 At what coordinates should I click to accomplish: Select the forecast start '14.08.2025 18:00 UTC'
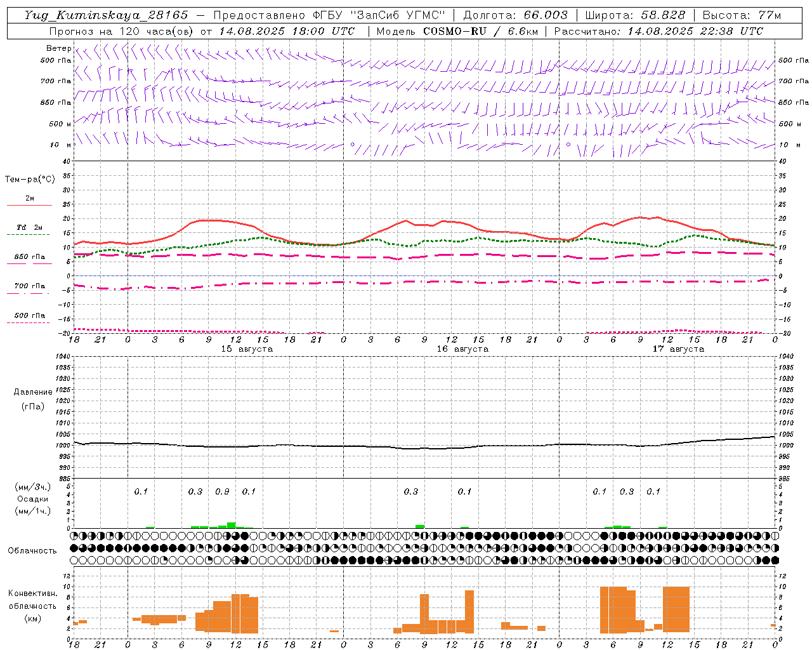(287, 31)
